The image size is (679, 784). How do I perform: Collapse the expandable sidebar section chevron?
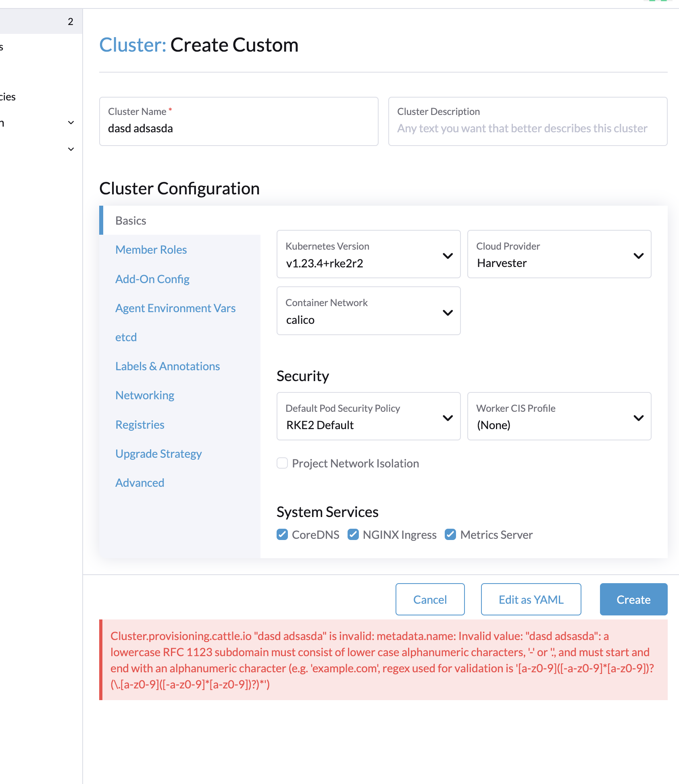tap(71, 122)
